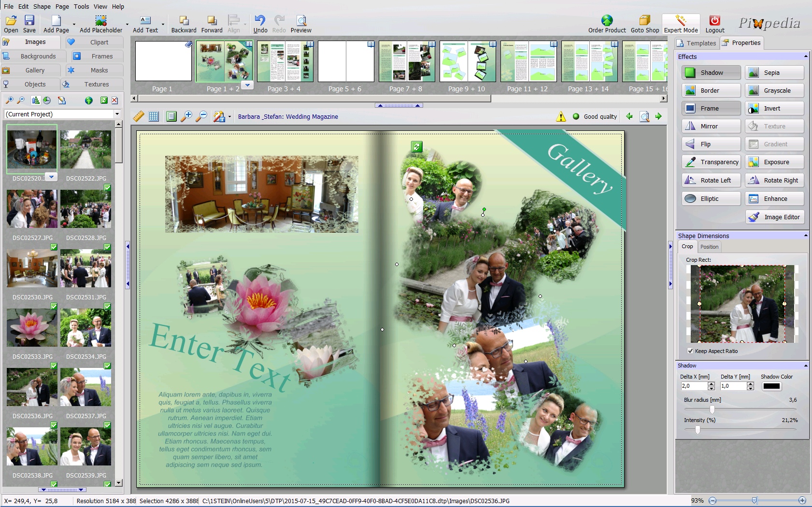Open the Current Project dropdown
Viewport: 812px width, 507px height.
tap(116, 114)
